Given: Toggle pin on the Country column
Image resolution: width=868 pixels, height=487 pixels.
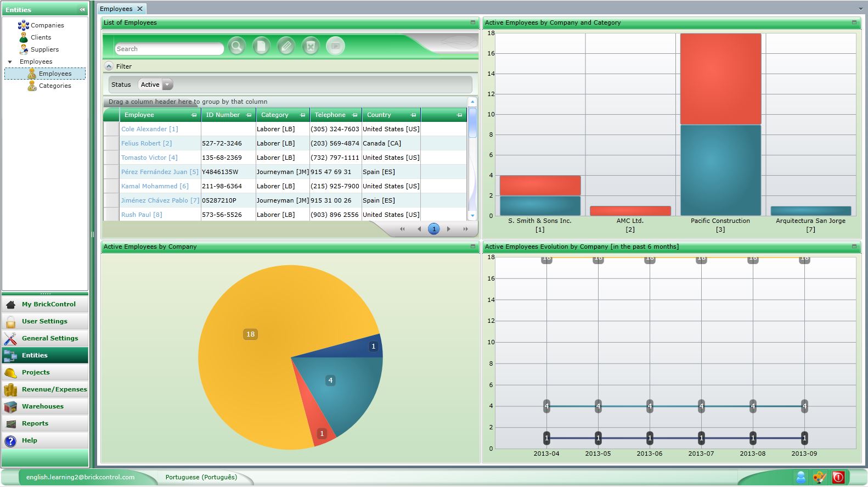Looking at the screenshot, I should 413,115.
